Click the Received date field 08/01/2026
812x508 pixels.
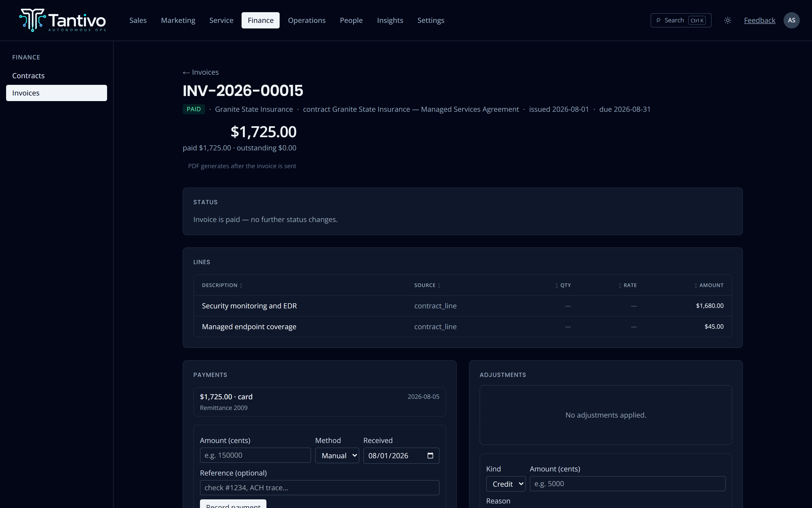click(x=401, y=456)
